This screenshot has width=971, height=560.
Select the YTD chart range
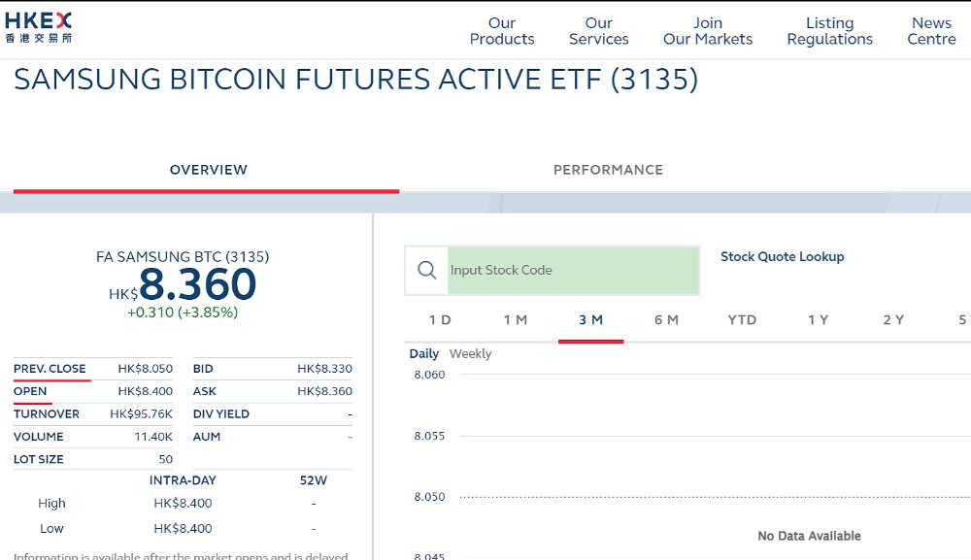(x=741, y=319)
